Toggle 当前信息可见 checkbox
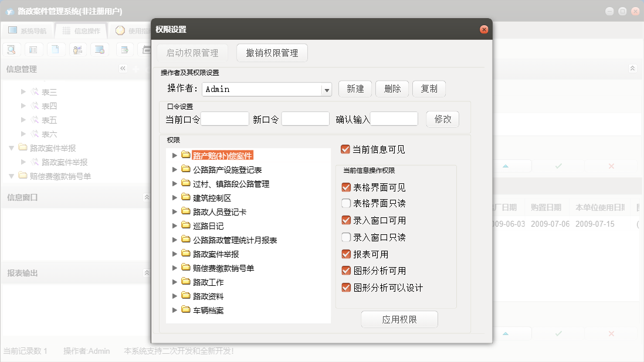 (345, 149)
